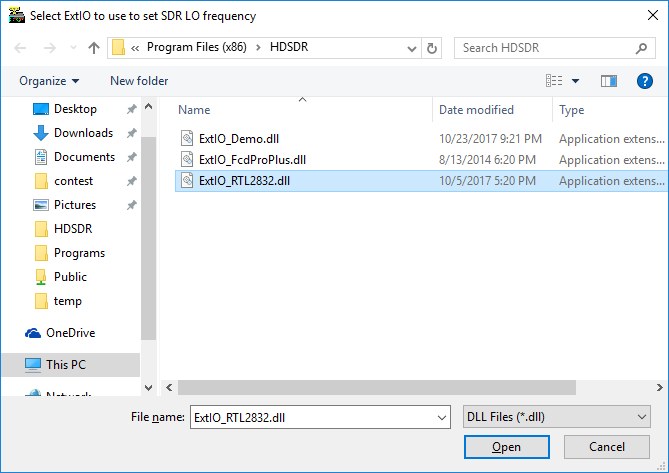Click date 8/13/2014 6:20 PM cell
This screenshot has width=669, height=473.
487,160
